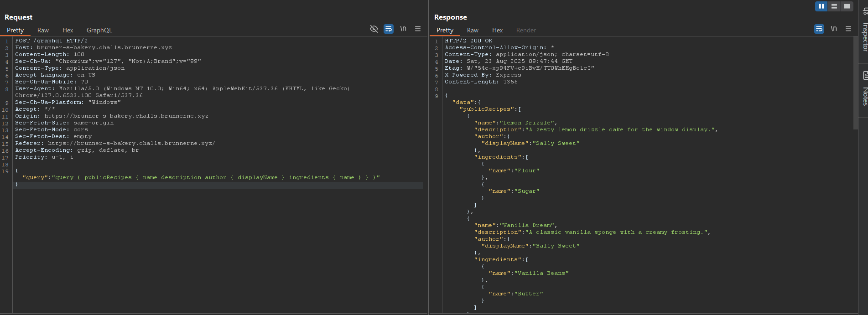
Task: Open the Render tab in Response panel
Action: [526, 30]
